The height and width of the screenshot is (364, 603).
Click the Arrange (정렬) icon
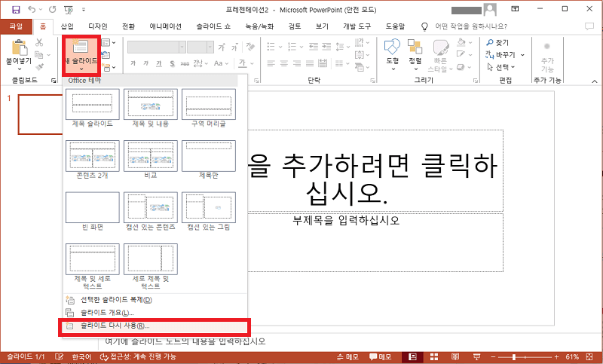(x=415, y=47)
